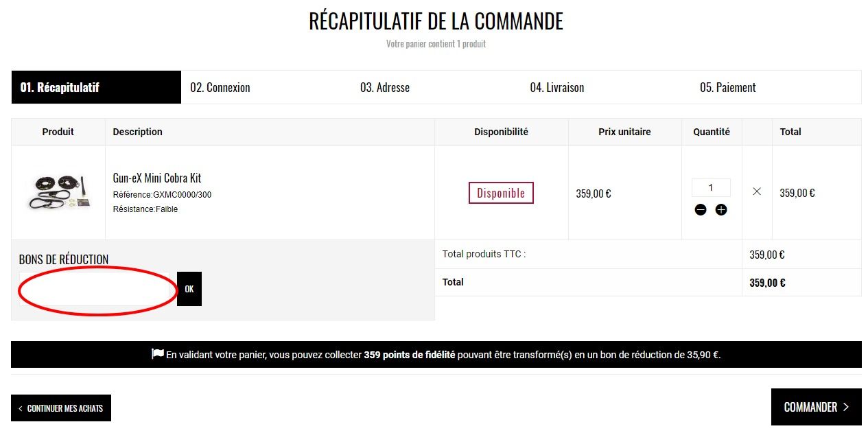
Task: Click the quantity number input showing 1
Action: click(x=711, y=187)
